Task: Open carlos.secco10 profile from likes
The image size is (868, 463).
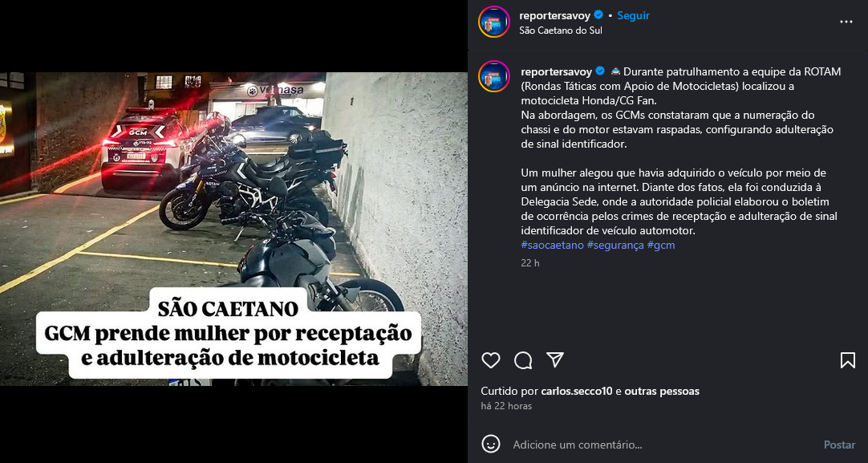Action: pos(576,391)
